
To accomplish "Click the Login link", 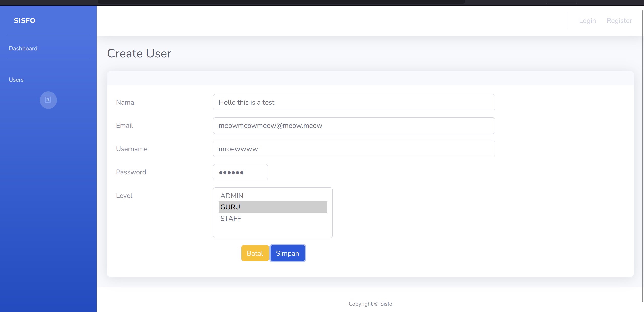I will [587, 21].
